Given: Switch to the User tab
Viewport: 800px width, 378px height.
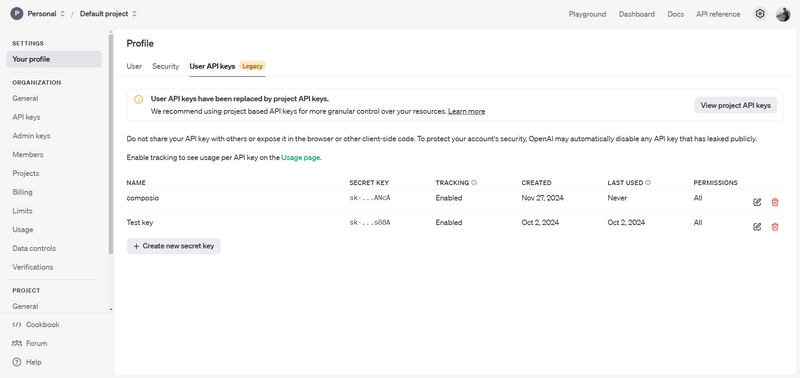Looking at the screenshot, I should point(134,66).
